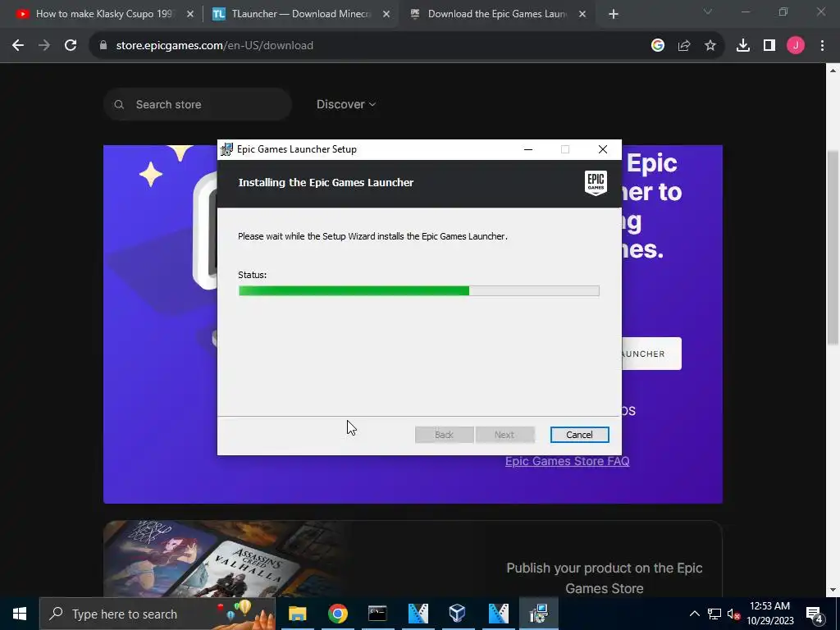Open the Chrome profile avatar J
The height and width of the screenshot is (630, 840).
pos(796,46)
